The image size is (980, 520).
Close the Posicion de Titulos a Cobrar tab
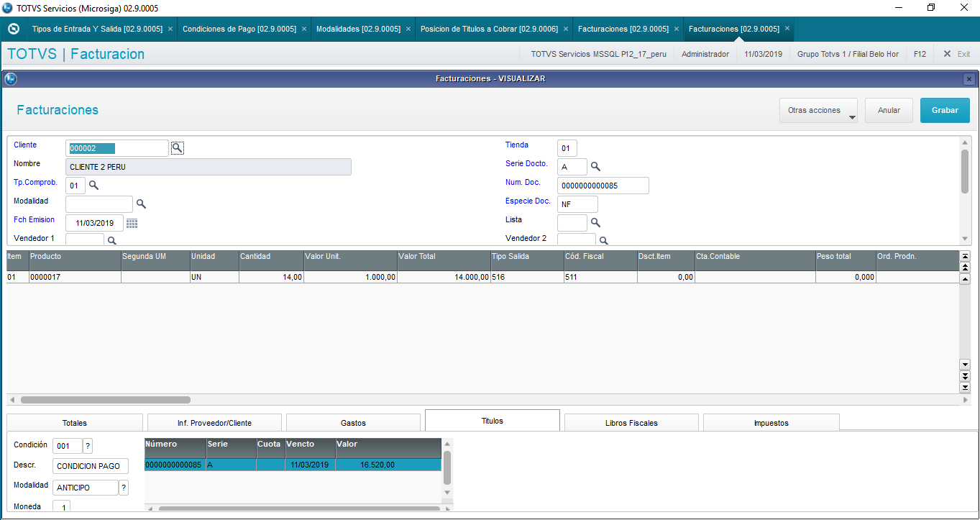pyautogui.click(x=566, y=29)
